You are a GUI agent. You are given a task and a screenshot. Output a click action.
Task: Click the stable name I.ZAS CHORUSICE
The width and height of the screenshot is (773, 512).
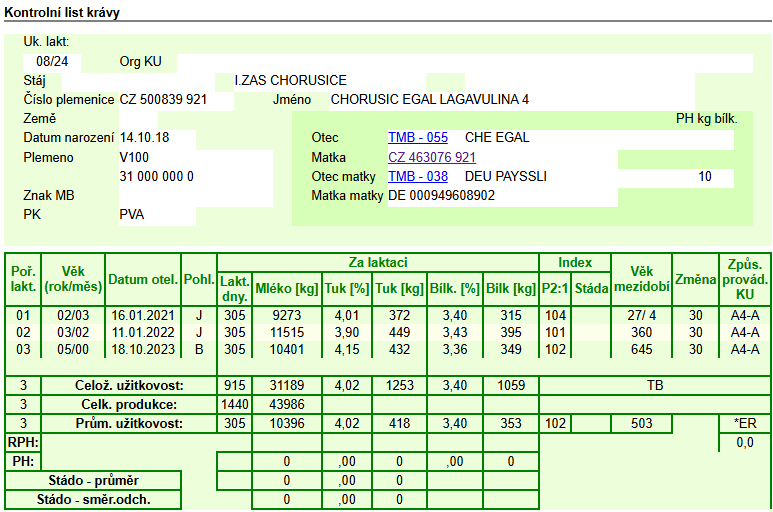click(x=290, y=80)
